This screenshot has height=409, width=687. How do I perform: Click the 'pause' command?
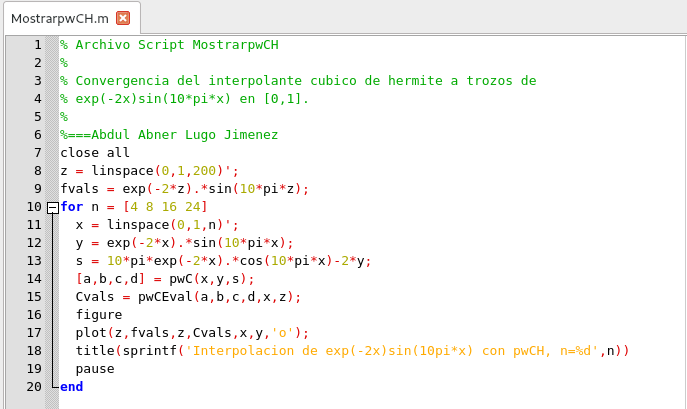pos(95,368)
